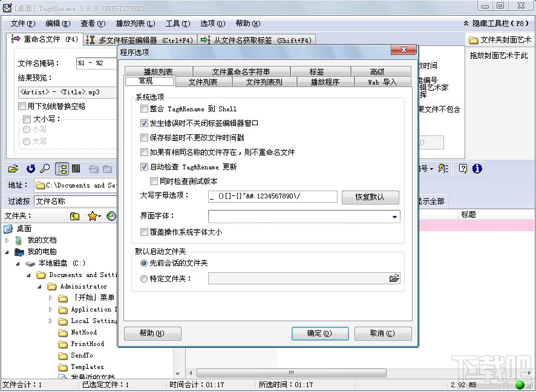Enable 用下划线替换空格 option
The image size is (536, 392).
tap(22, 106)
